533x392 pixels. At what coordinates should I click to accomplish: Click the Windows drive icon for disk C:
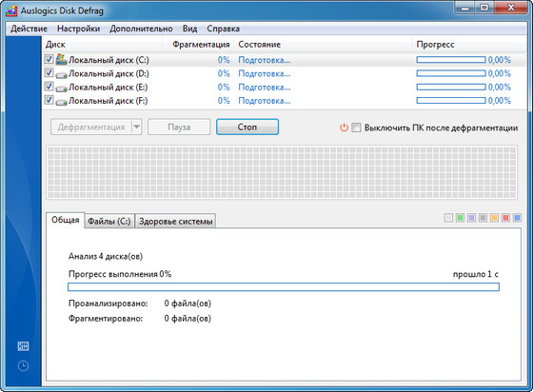click(x=61, y=59)
